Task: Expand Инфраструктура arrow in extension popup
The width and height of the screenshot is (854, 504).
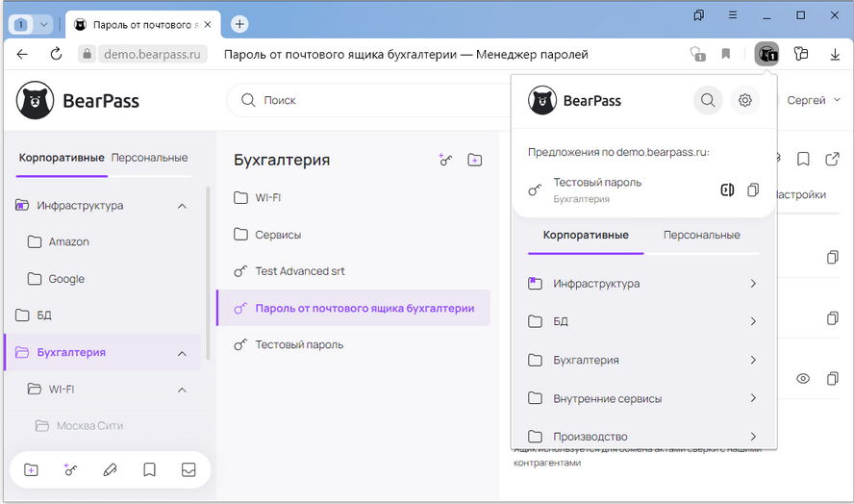Action: point(753,284)
